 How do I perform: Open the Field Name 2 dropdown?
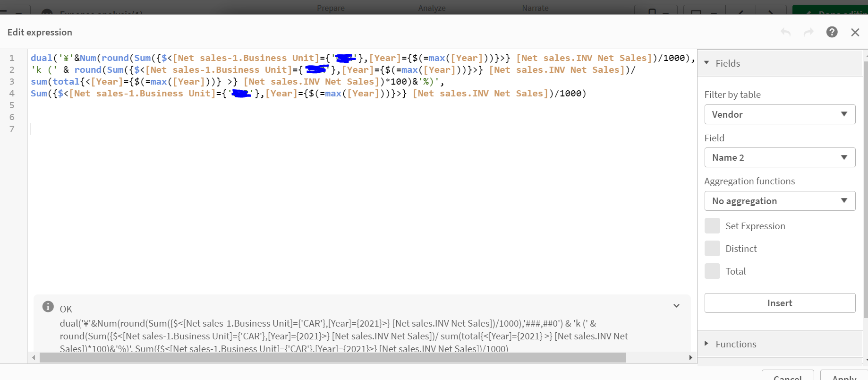coord(780,157)
